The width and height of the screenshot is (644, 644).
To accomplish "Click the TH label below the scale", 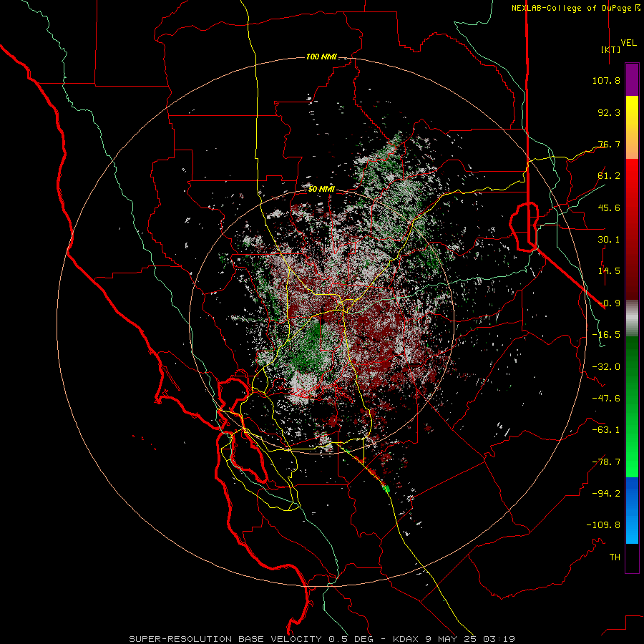I will [x=615, y=557].
